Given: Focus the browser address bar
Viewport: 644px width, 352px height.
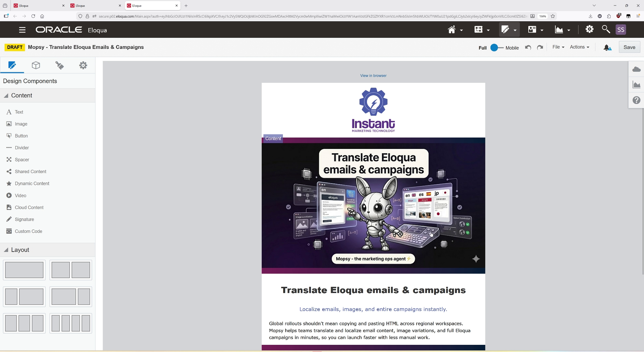Looking at the screenshot, I should (313, 16).
